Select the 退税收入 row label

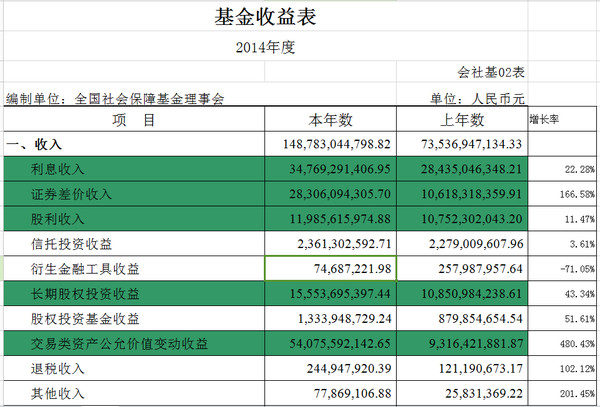(x=134, y=368)
